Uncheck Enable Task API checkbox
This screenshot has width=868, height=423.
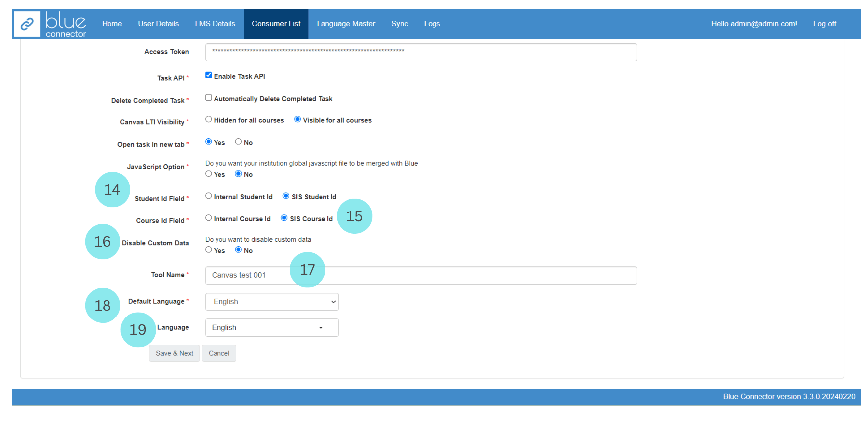[209, 75]
